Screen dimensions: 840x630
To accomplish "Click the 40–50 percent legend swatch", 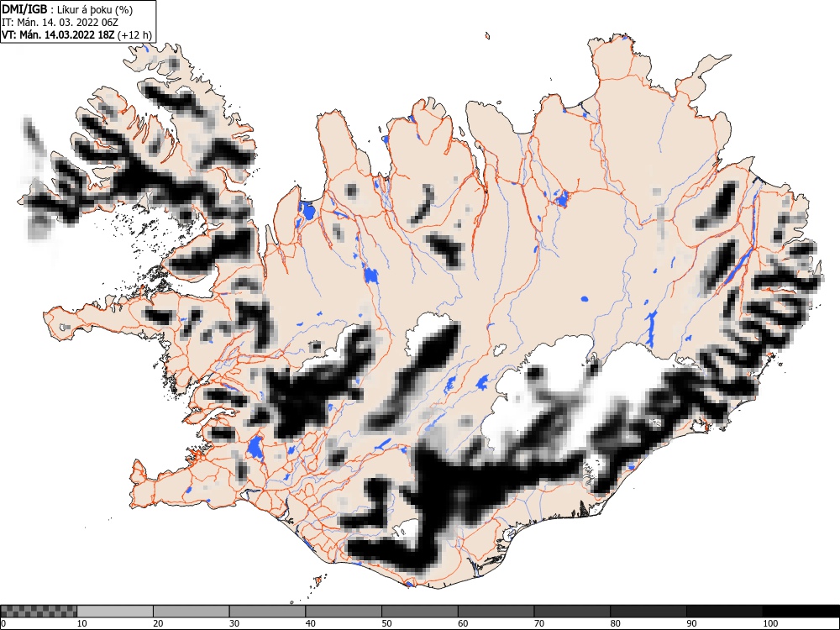I will [344, 612].
